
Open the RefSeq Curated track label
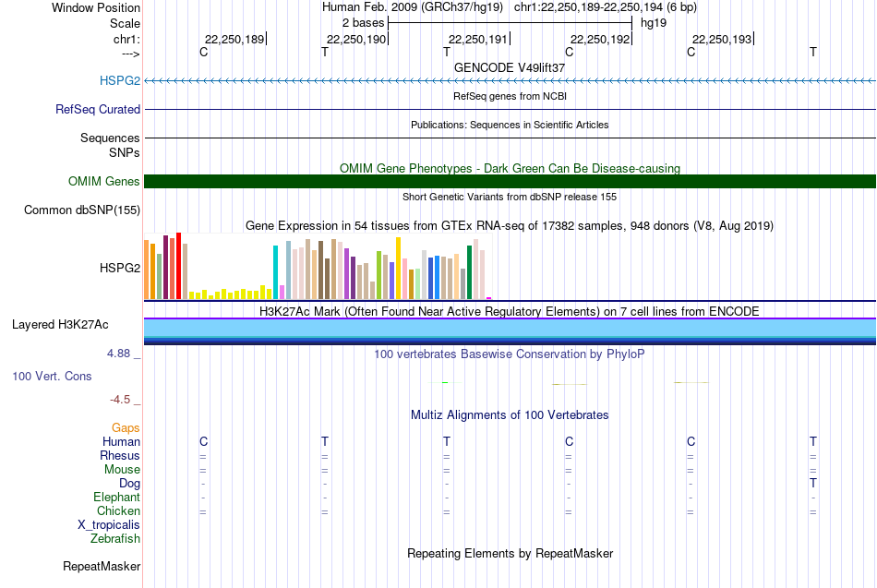tap(98, 109)
